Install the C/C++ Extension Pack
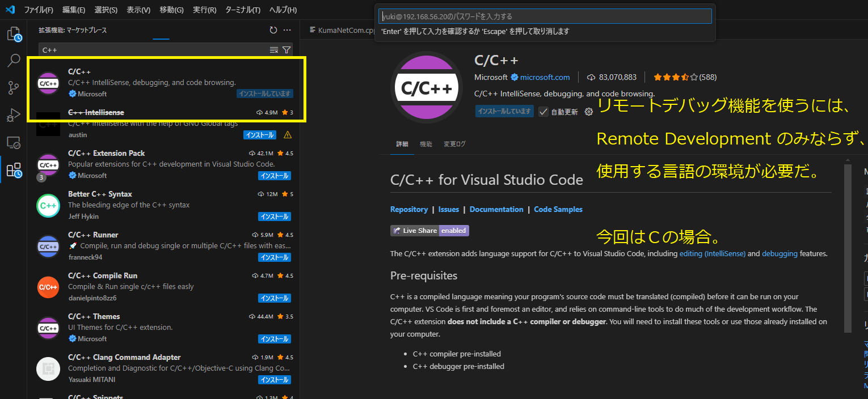Image resolution: width=868 pixels, height=399 pixels. click(x=275, y=176)
